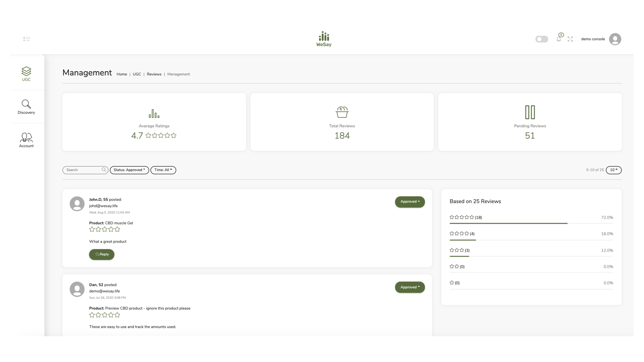Screen dimensions: 644x362
Task: Open the Approved dropdown on John.D's review
Action: (410, 202)
